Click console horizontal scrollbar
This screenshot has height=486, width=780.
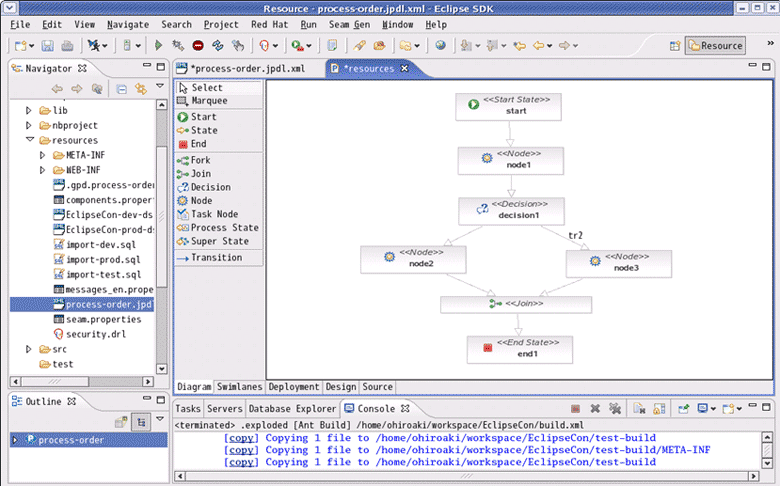point(466,476)
